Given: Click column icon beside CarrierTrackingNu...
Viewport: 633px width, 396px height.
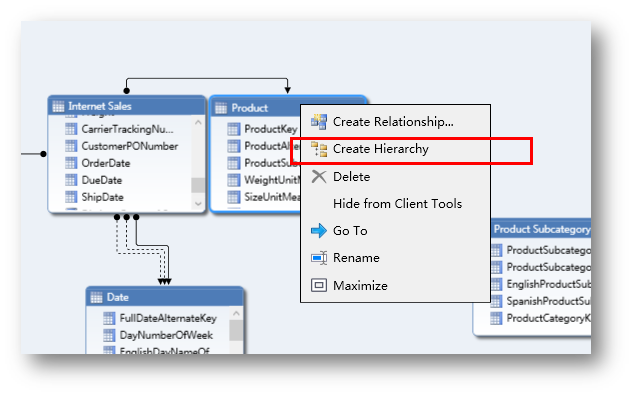Looking at the screenshot, I should (x=71, y=129).
